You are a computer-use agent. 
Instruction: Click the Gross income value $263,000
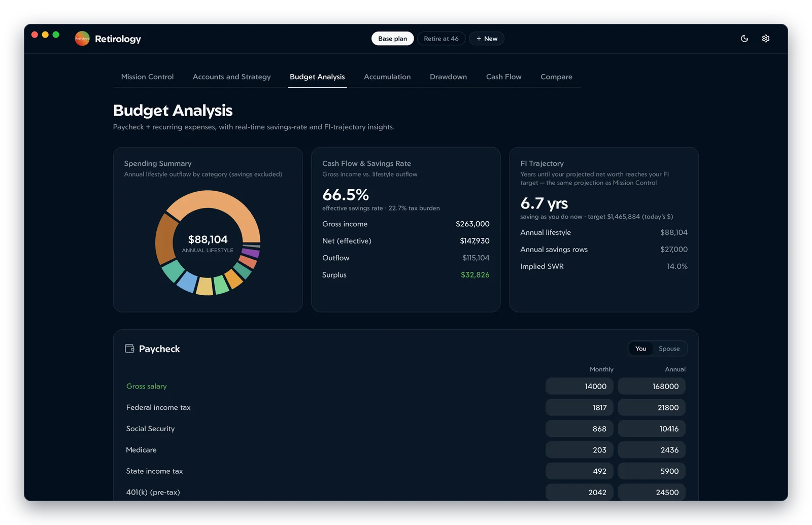pos(472,224)
